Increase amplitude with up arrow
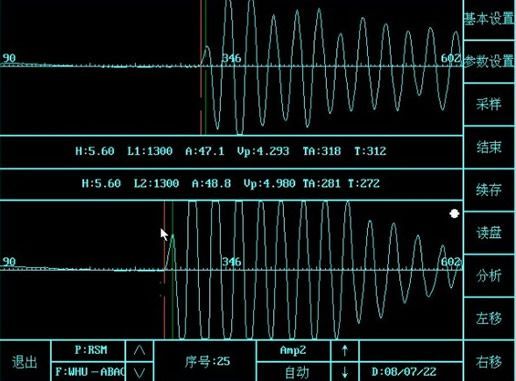This screenshot has height=381, width=516. (345, 350)
